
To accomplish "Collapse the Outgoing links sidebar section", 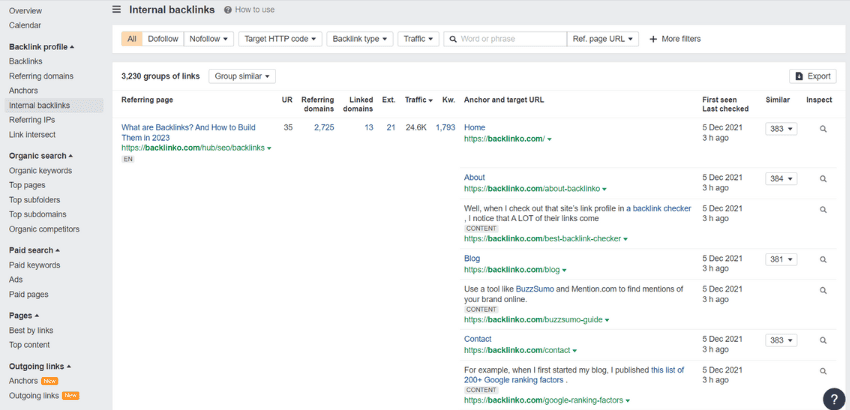I will coord(40,367).
